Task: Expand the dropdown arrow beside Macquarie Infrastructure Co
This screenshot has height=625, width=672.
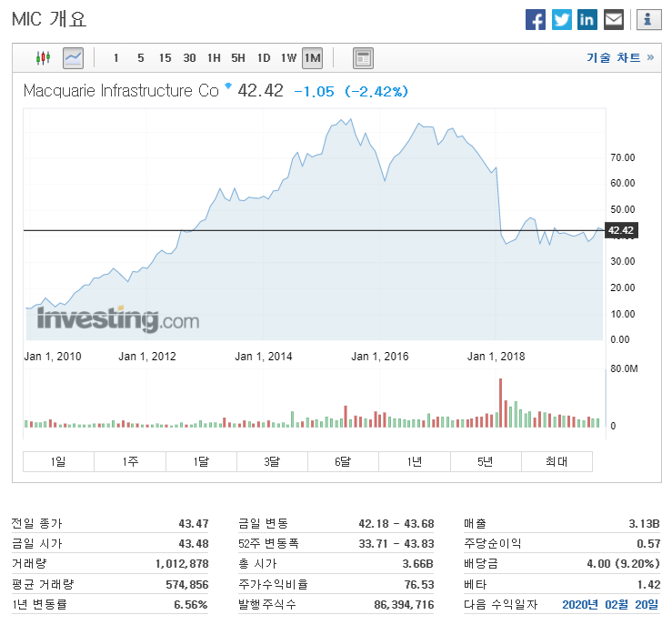Action: [x=228, y=86]
